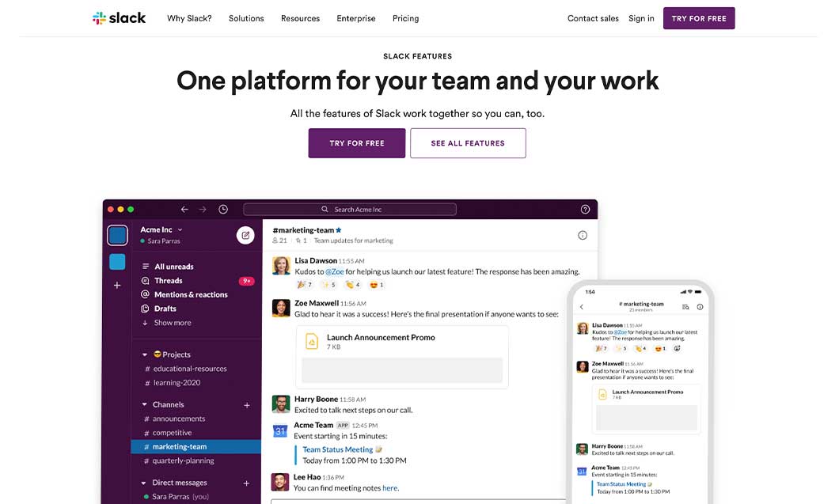Click Zoe Maxwell's avatar in desktop chat

click(282, 308)
